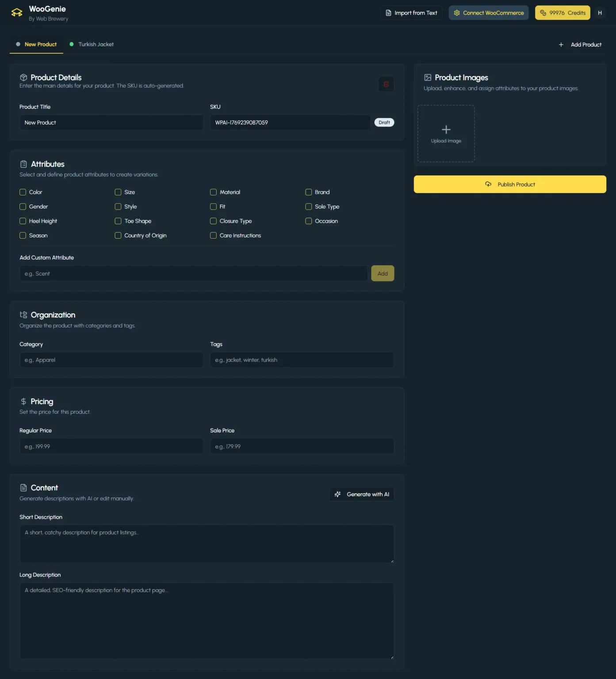
Task: Focus the custom attribute Scent field
Action: (x=193, y=274)
